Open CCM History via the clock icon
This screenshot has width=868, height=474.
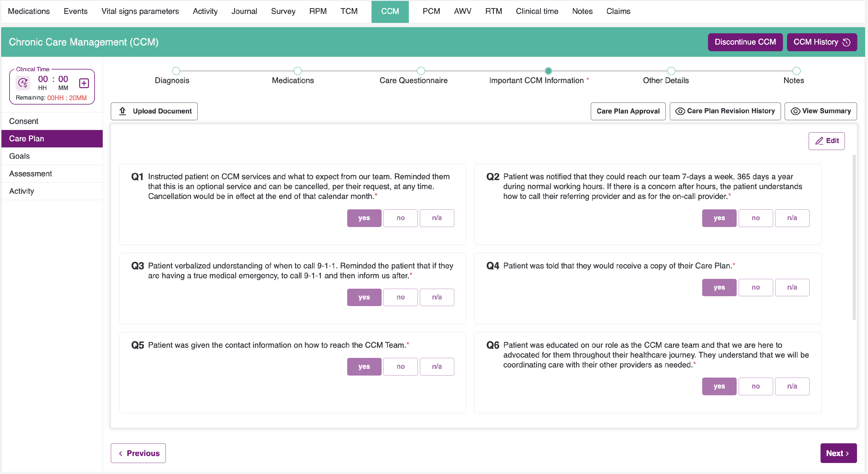pyautogui.click(x=846, y=42)
